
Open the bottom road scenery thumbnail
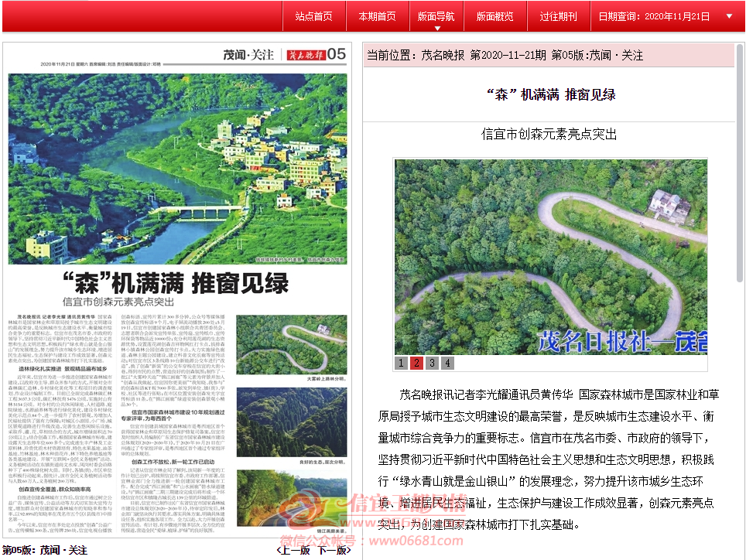292,498
